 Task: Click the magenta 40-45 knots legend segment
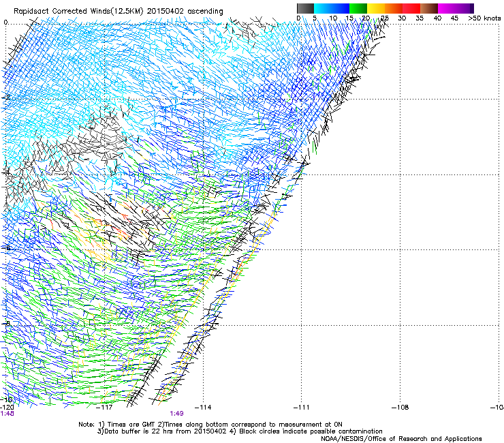[x=447, y=8]
